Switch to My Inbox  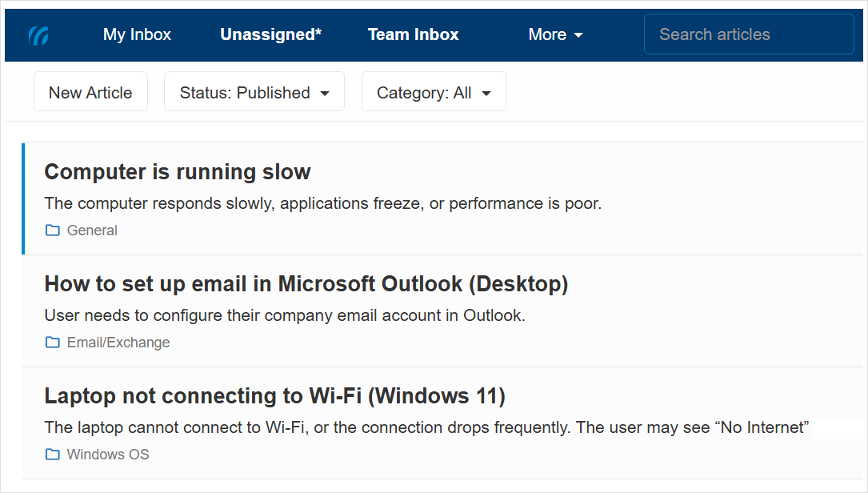[136, 34]
